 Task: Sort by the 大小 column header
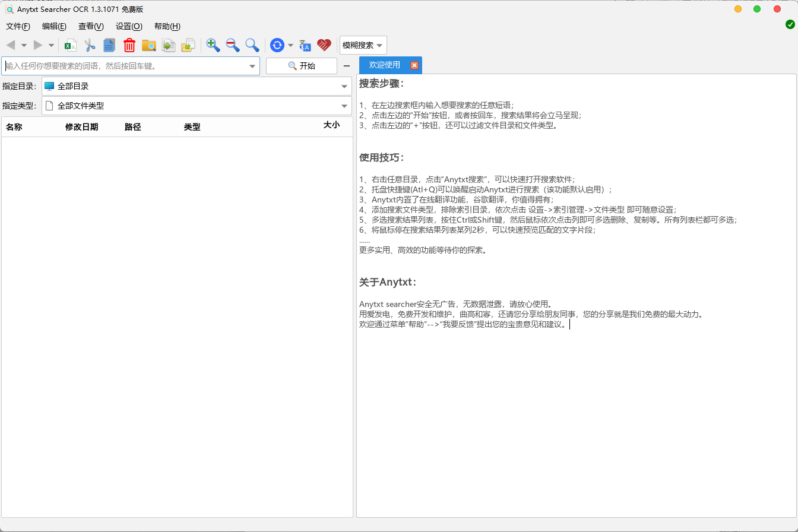[x=331, y=125]
